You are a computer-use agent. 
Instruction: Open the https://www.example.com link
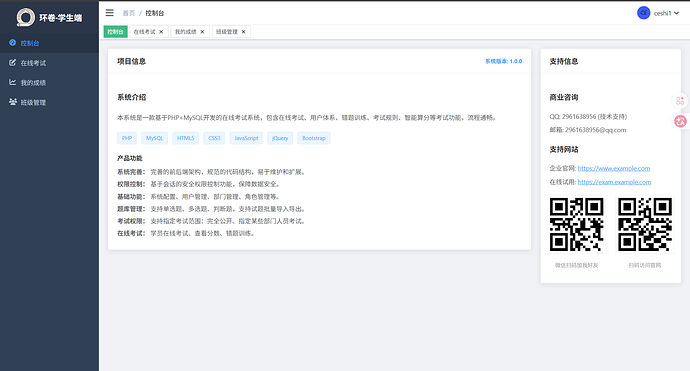(613, 168)
